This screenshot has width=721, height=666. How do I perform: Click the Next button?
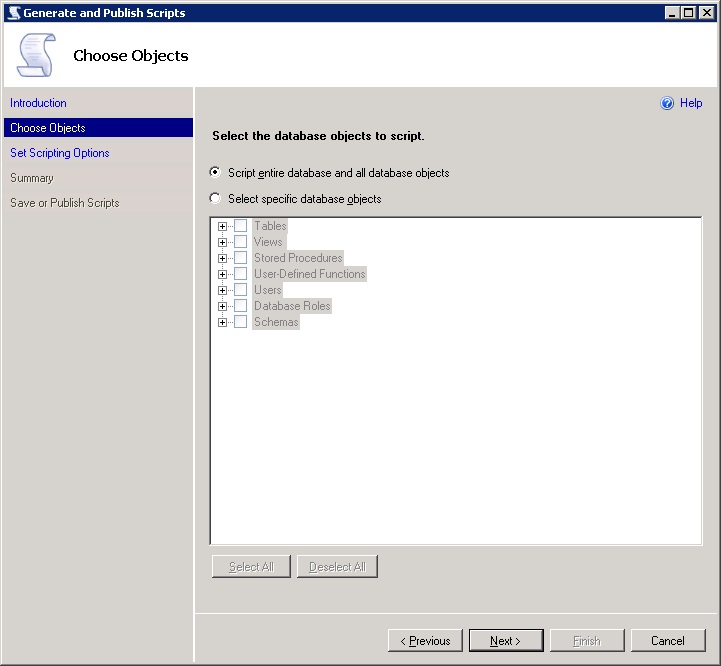pos(506,641)
